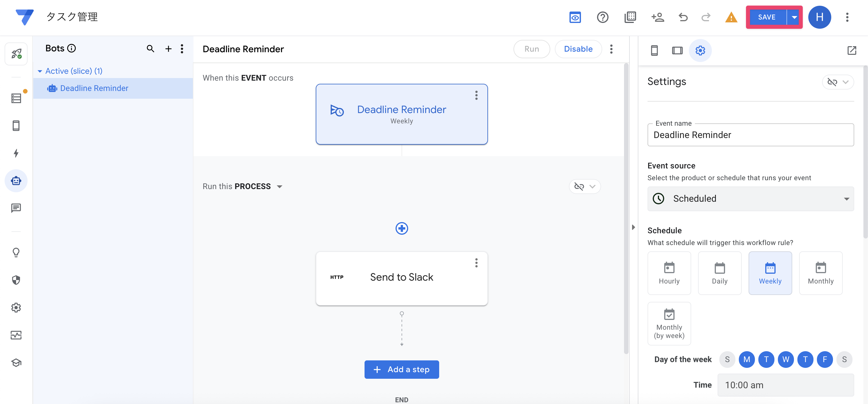868x404 pixels.
Task: Search bots with magnifier icon
Action: tap(150, 49)
